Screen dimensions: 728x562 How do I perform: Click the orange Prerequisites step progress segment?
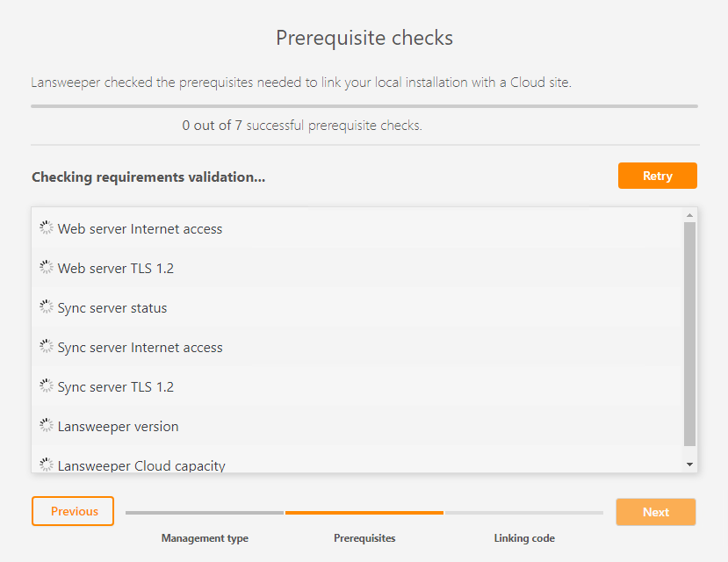pyautogui.click(x=364, y=512)
